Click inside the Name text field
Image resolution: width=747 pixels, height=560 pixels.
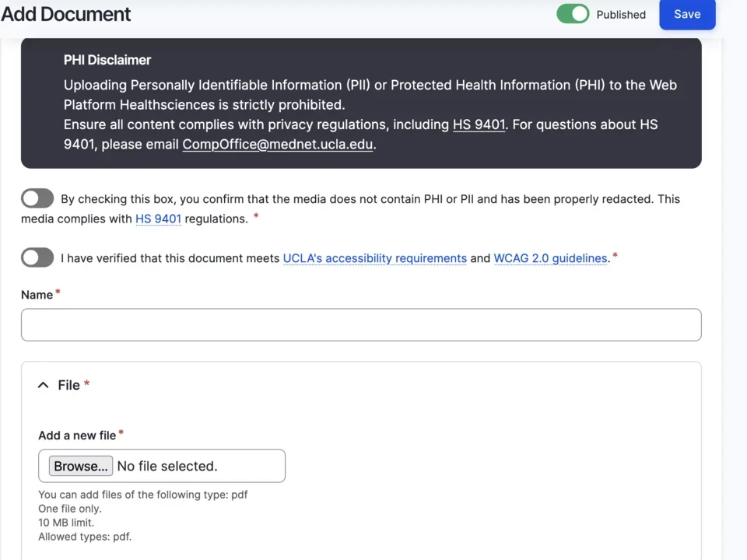coord(361,324)
